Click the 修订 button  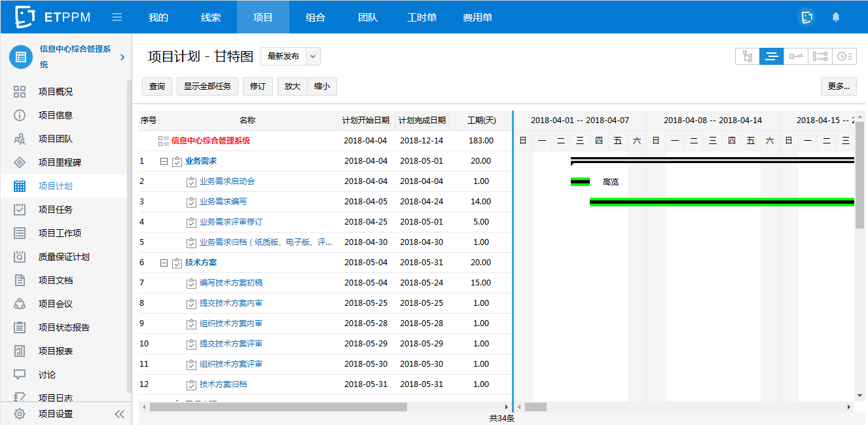coord(258,86)
